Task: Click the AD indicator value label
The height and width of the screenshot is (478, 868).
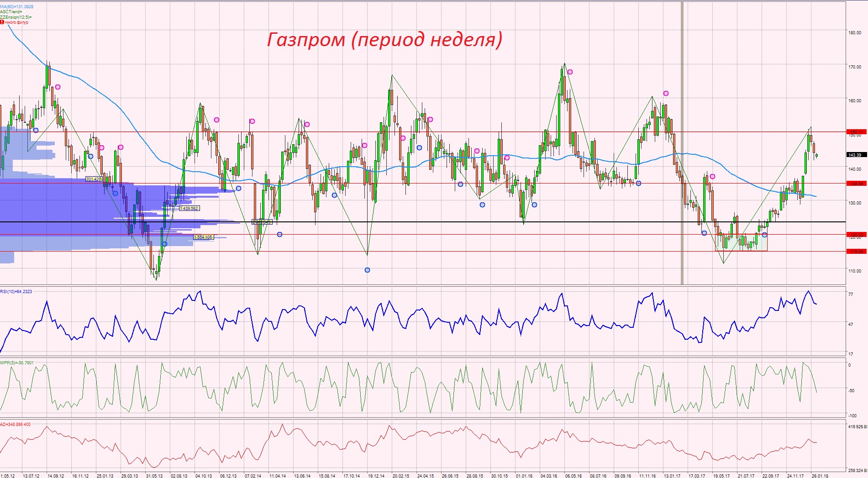Action: [x=16, y=425]
